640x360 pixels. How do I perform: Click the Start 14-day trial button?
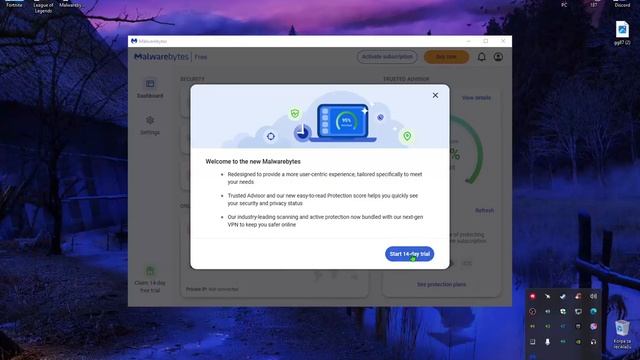(x=409, y=254)
